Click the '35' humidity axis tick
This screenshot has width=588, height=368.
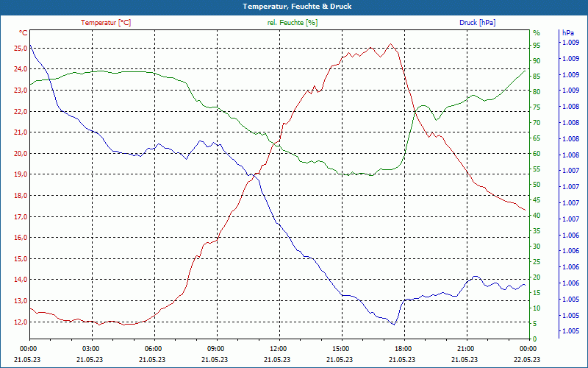pos(537,231)
